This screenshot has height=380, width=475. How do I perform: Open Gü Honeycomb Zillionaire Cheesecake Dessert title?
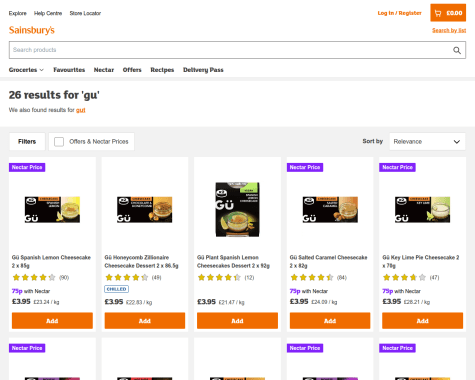[141, 262]
